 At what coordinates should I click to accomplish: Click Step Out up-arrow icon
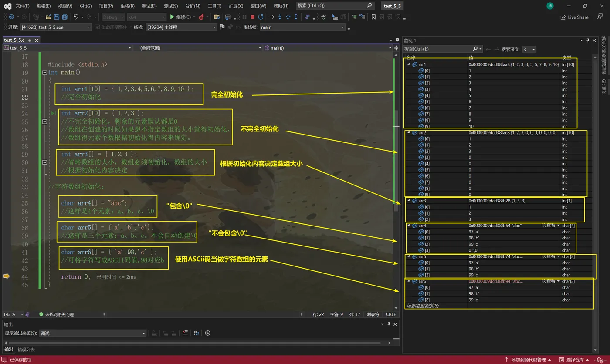(x=296, y=17)
